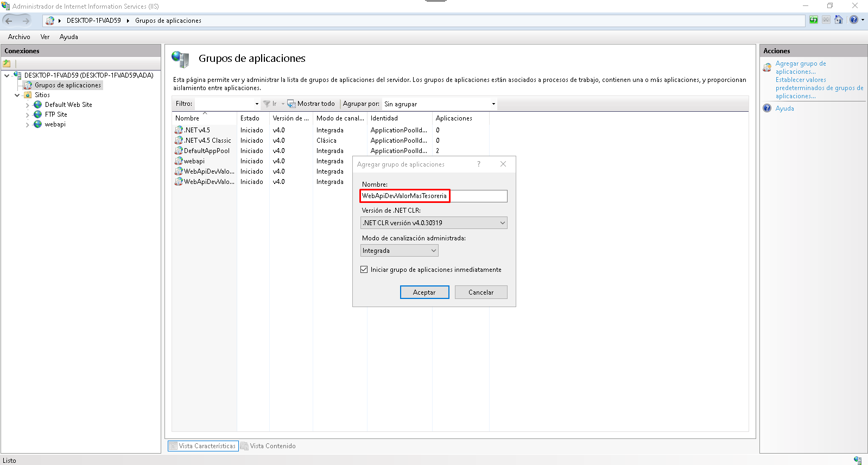This screenshot has height=465, width=868.
Task: Open the Archivo menu
Action: point(19,37)
